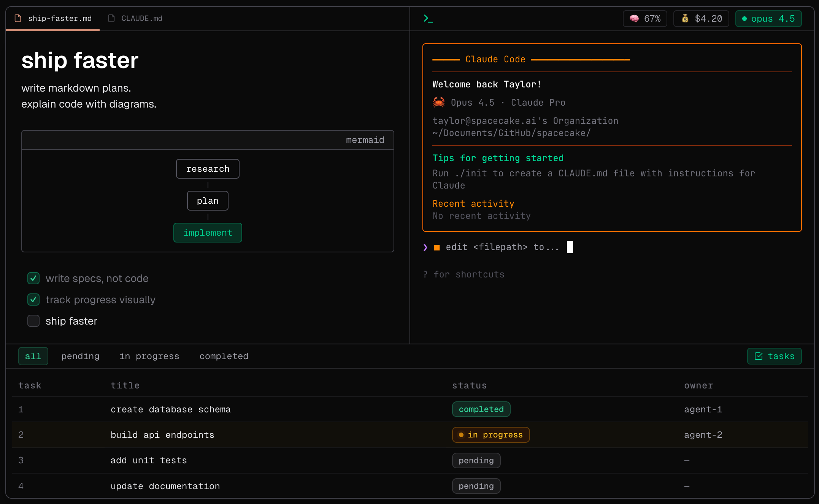
Task: Click the orange stop square in the input line
Action: (x=436, y=247)
